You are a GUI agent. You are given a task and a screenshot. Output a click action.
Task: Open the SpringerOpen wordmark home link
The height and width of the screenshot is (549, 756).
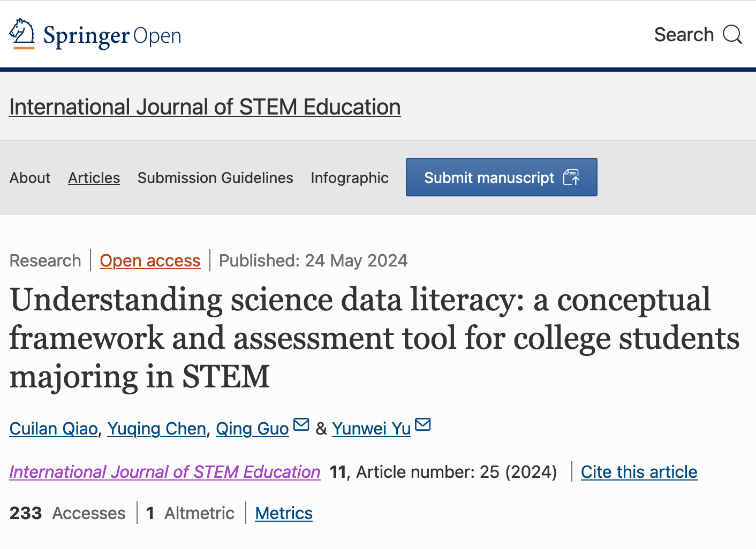click(x=112, y=36)
